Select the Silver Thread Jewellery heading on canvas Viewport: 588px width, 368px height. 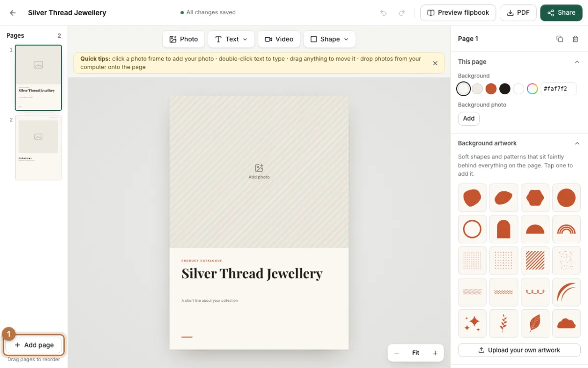[x=252, y=273]
